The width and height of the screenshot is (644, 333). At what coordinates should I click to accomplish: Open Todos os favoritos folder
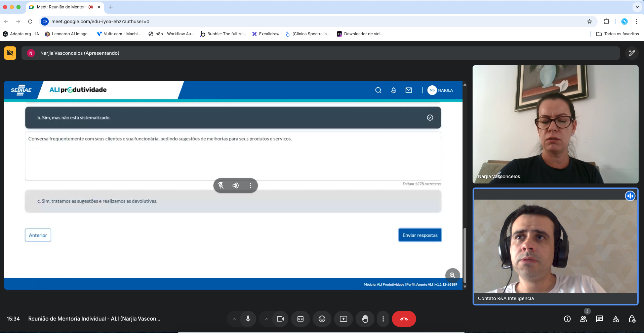617,34
